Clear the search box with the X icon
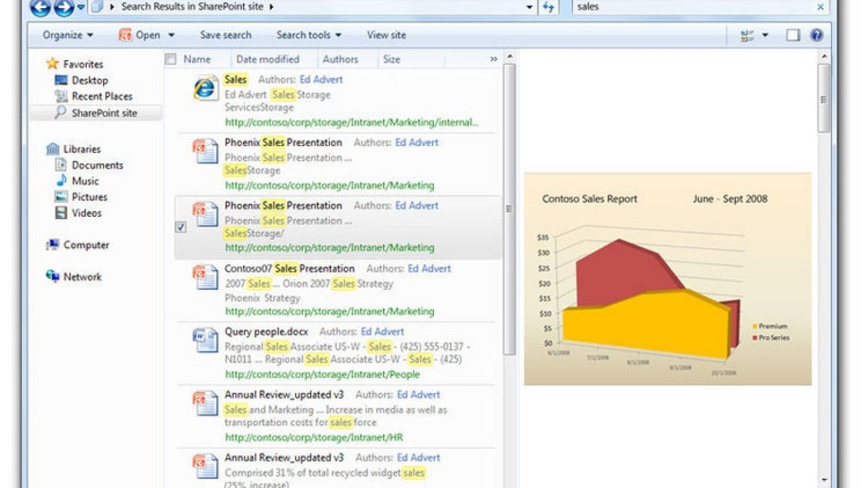Screen dimensions: 868x488 [820, 7]
